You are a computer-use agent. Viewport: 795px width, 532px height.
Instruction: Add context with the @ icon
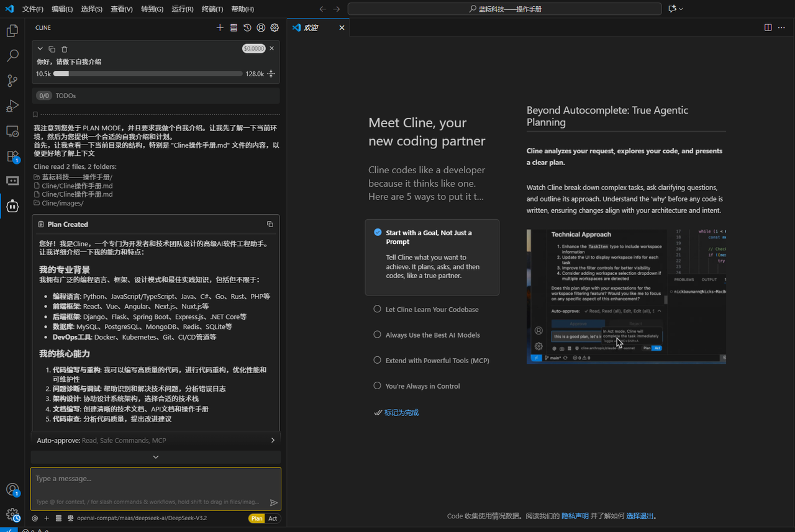(35, 518)
